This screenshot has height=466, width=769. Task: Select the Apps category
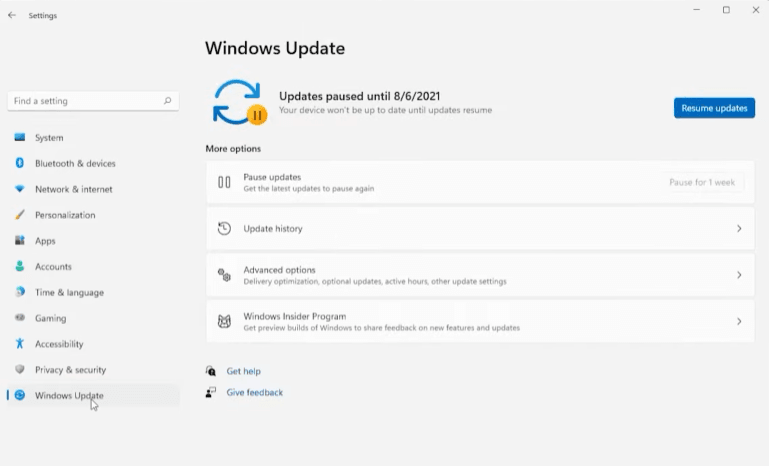(x=93, y=240)
